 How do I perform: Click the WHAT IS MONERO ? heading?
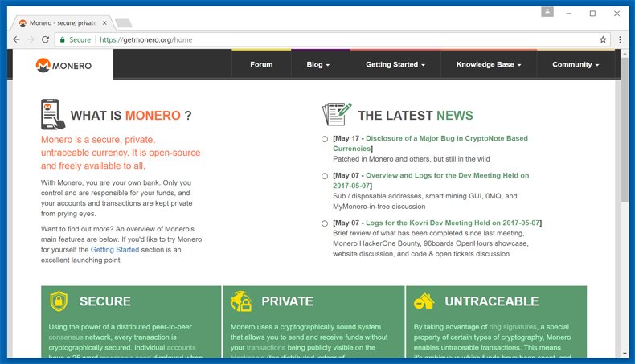tap(131, 116)
